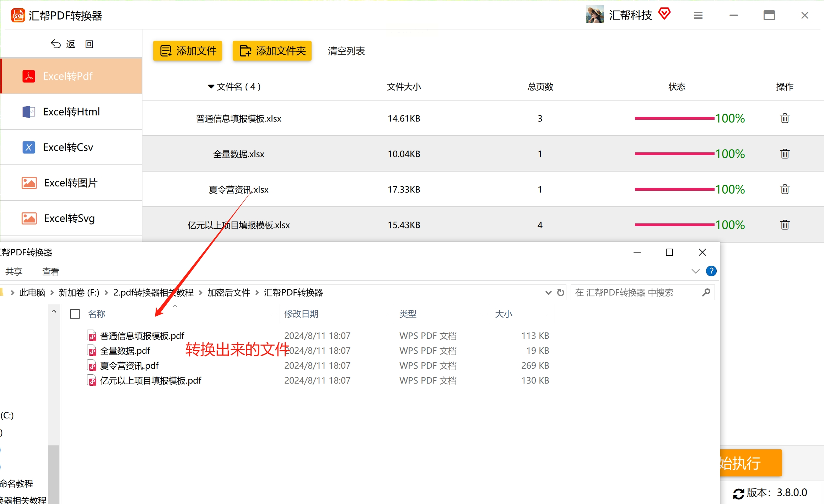
Task: Click the 文件名 column sort triangle
Action: (x=211, y=87)
